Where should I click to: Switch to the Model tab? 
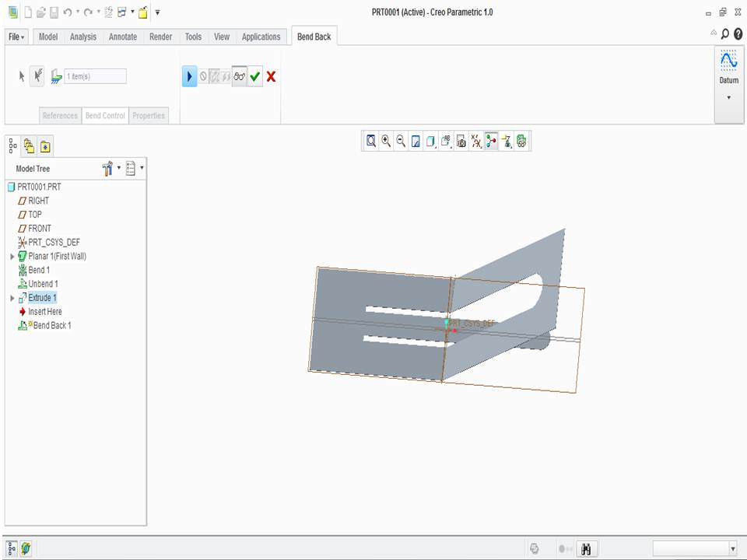pos(48,37)
